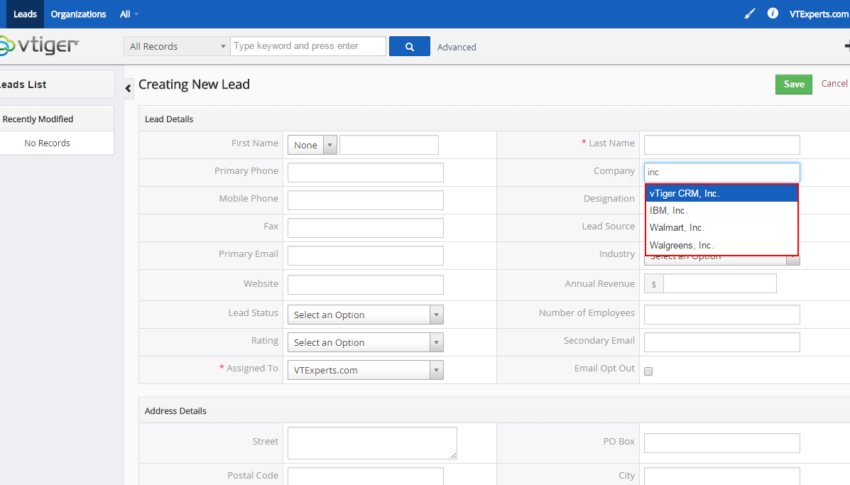Click the First Name input field

tap(389, 145)
